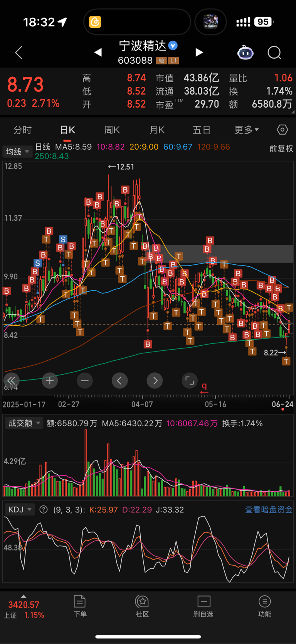This screenshot has height=644, width=296.
Task: Open KDJ indicator help question mark
Action: tap(44, 509)
